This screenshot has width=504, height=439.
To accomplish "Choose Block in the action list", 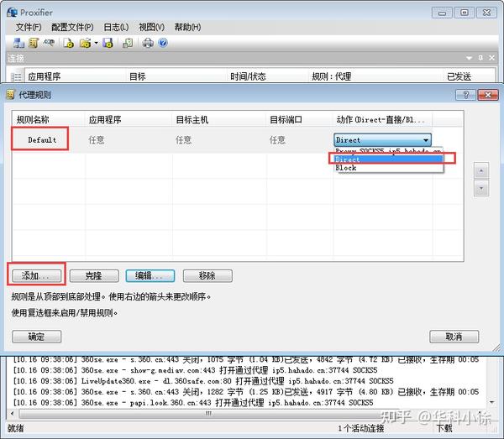I will [388, 168].
